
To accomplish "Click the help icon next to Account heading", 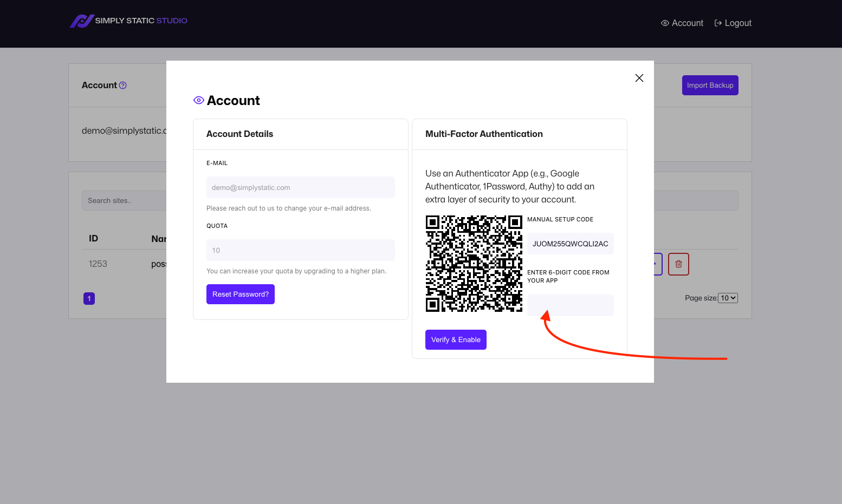I will tap(123, 86).
